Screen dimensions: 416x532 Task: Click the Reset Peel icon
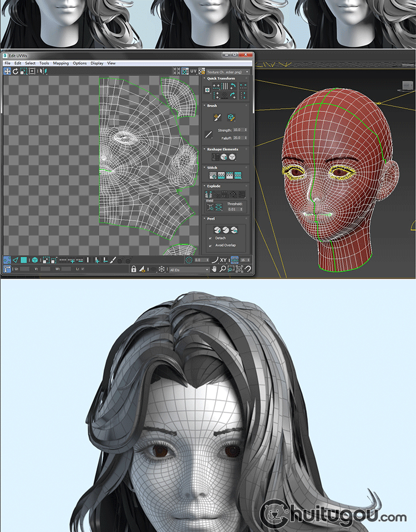[234, 229]
